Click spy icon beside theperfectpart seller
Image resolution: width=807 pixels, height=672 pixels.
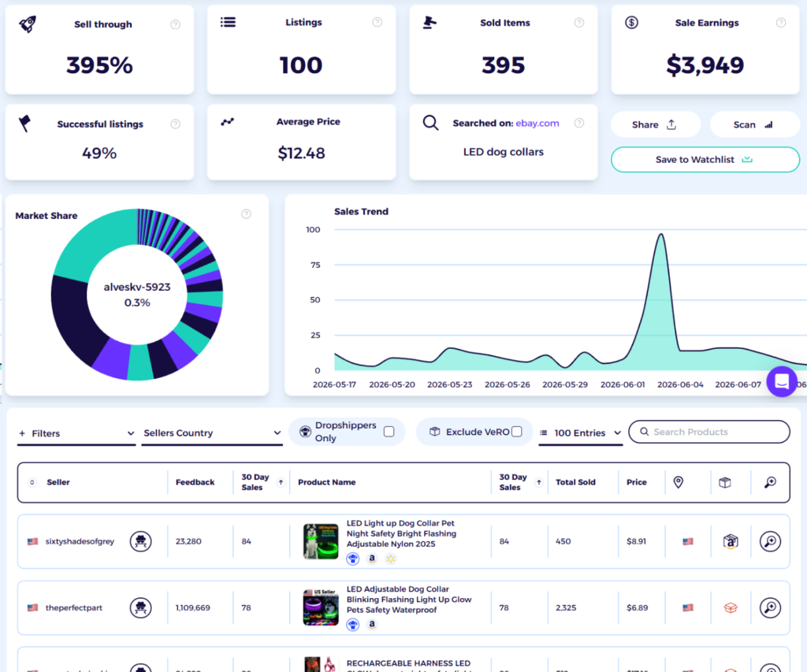(x=140, y=607)
